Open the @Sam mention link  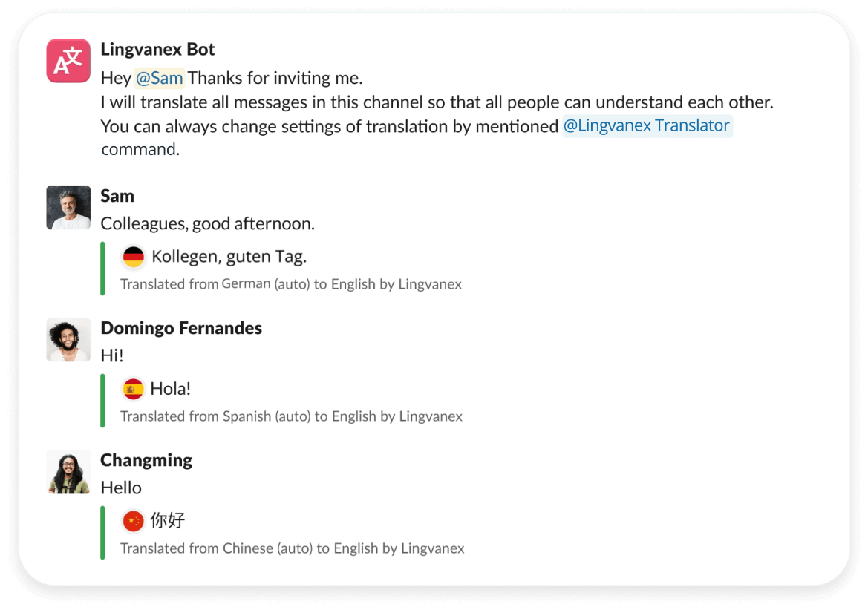point(159,77)
